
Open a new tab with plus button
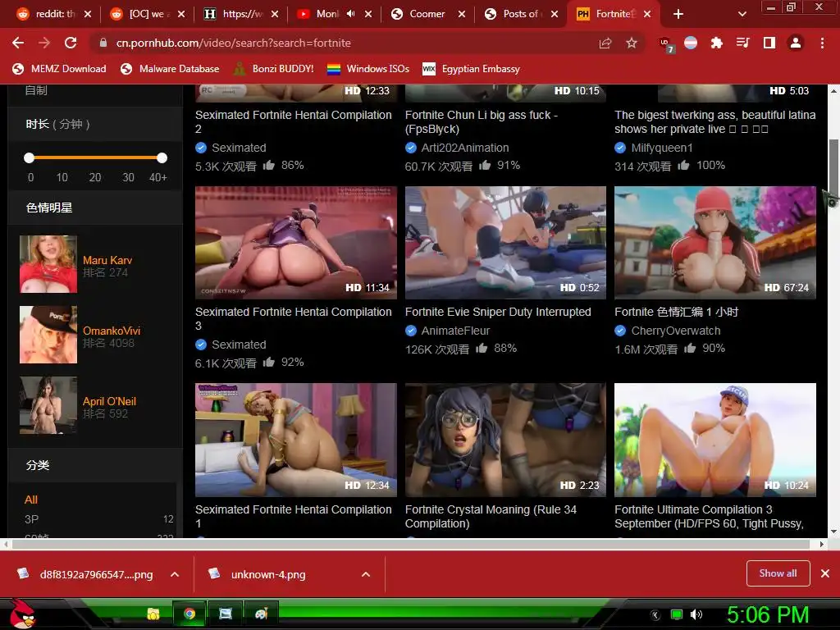[x=678, y=14]
